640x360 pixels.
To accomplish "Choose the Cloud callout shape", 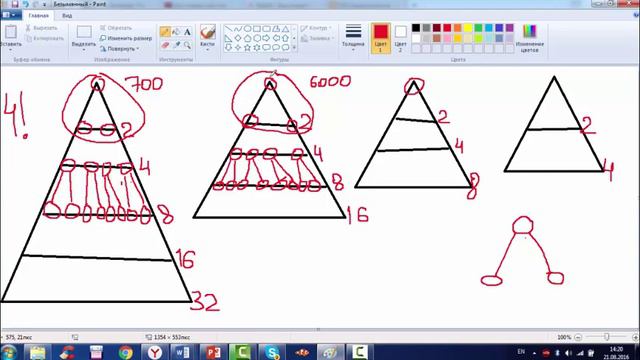I will (286, 47).
